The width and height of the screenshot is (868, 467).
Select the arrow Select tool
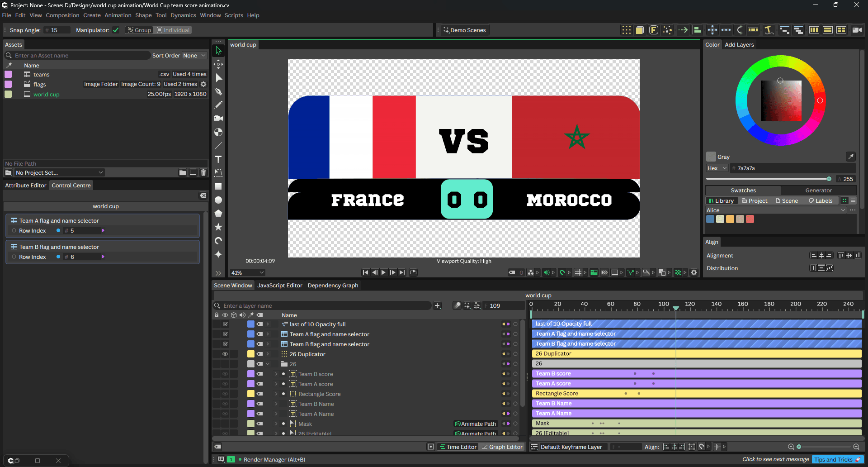click(218, 50)
